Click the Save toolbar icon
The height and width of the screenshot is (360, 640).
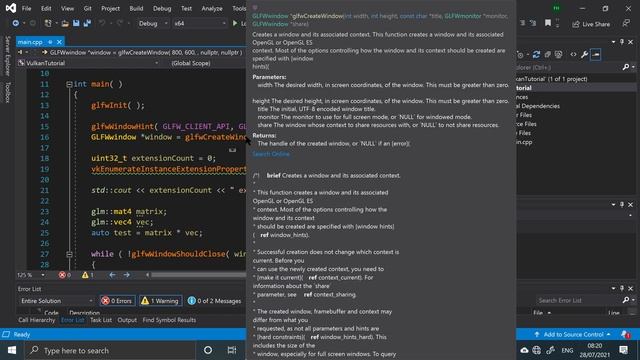point(76,23)
